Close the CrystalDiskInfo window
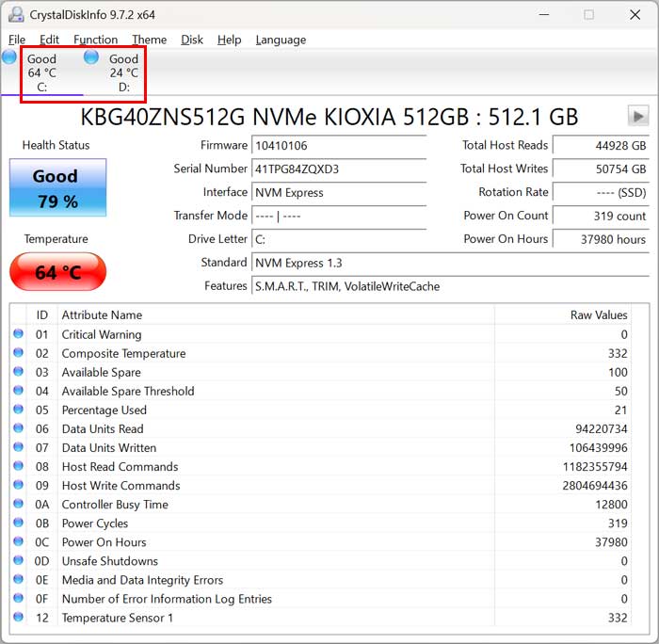This screenshot has height=644, width=659. pyautogui.click(x=635, y=15)
